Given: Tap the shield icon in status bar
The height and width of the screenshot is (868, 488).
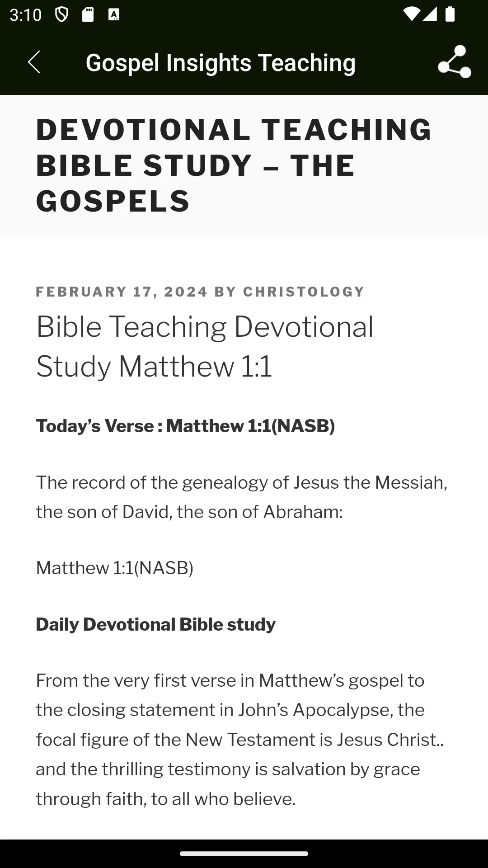Looking at the screenshot, I should (61, 15).
